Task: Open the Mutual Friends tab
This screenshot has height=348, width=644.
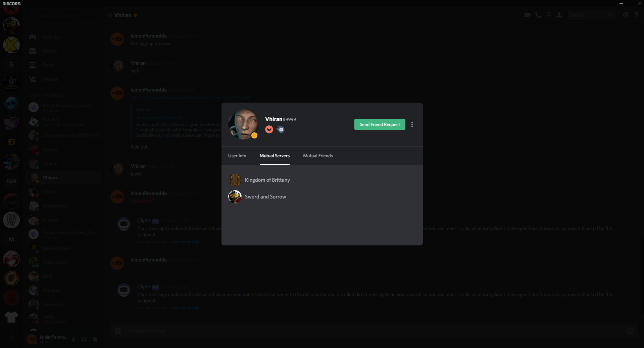Action: click(318, 156)
